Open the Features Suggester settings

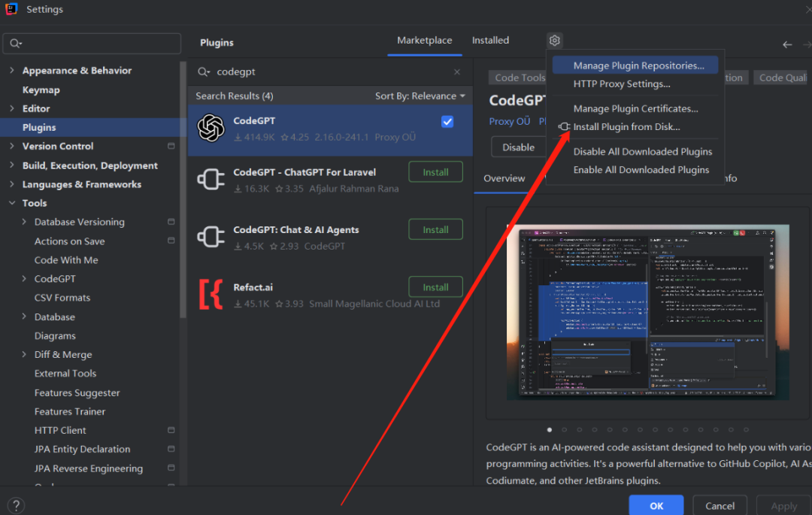pos(77,392)
